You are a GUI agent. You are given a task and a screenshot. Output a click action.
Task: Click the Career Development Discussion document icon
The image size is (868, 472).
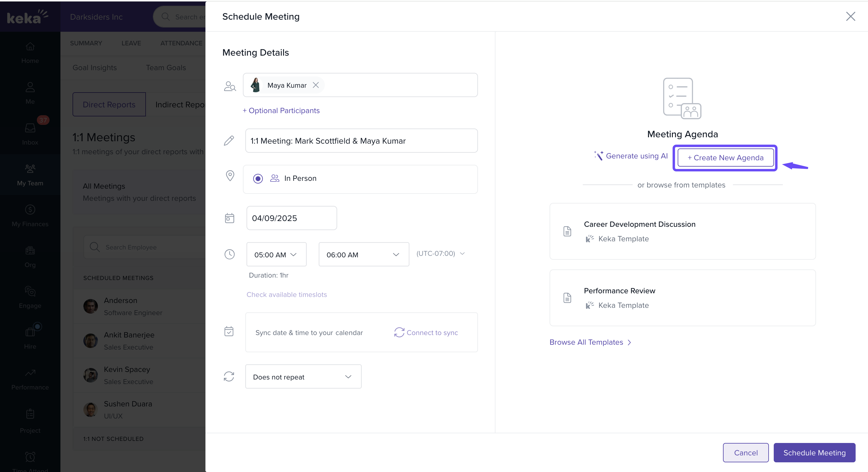point(567,231)
